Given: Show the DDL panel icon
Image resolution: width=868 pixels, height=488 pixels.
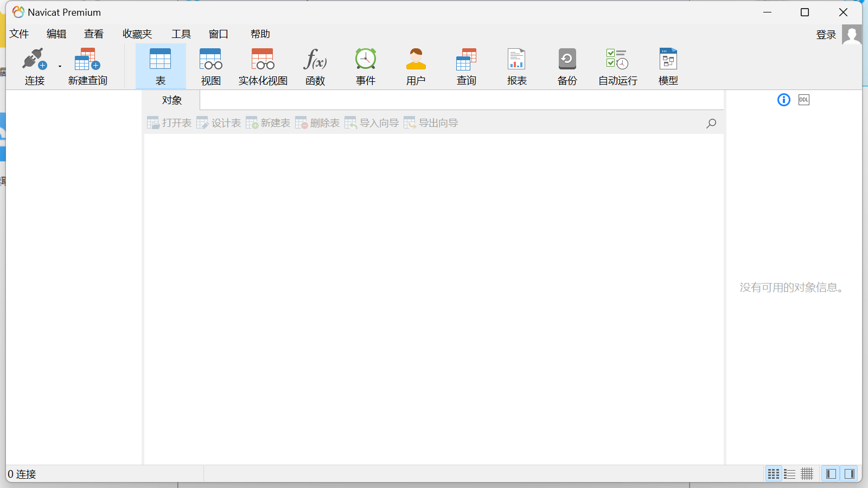Looking at the screenshot, I should pos(804,100).
